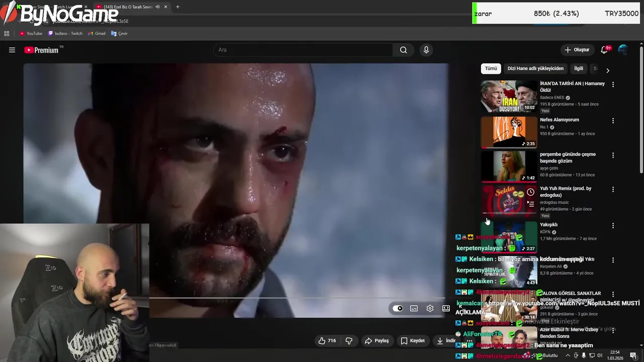644x362 pixels.
Task: Save the video with Kaydet
Action: coord(413,340)
